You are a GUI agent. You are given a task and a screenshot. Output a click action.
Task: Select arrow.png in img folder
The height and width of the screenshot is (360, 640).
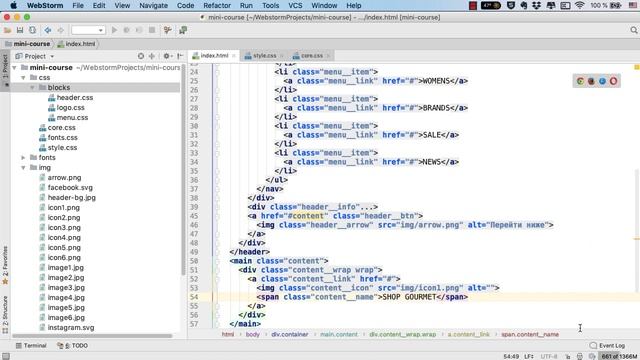60,178
